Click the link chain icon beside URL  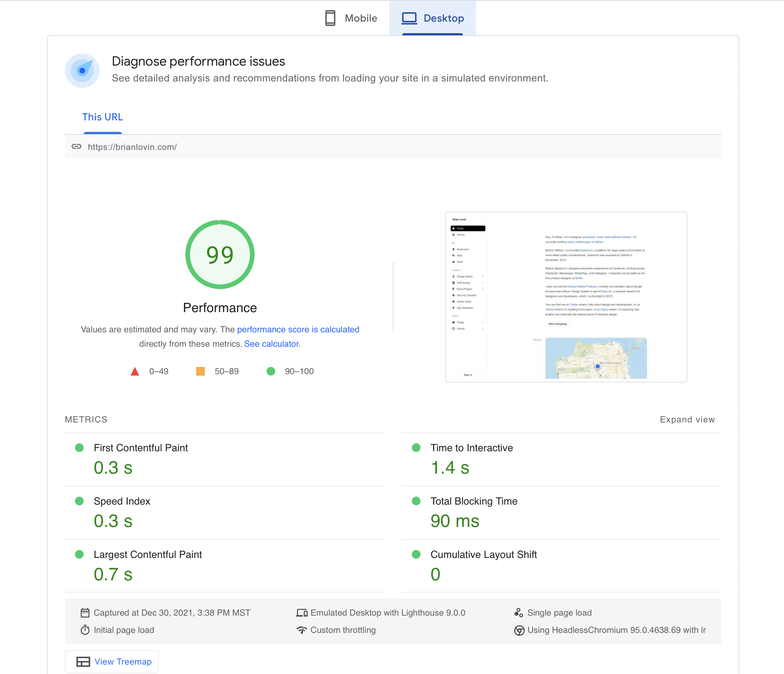[76, 147]
